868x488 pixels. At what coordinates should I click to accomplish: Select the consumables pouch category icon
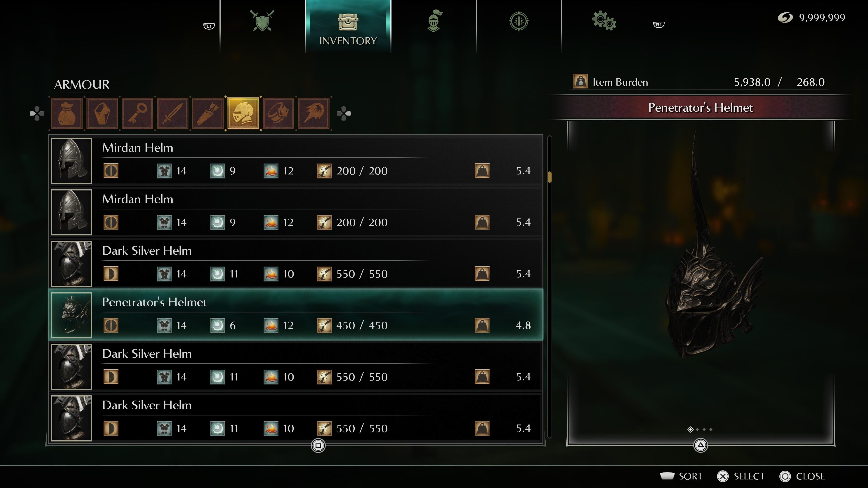tap(67, 113)
